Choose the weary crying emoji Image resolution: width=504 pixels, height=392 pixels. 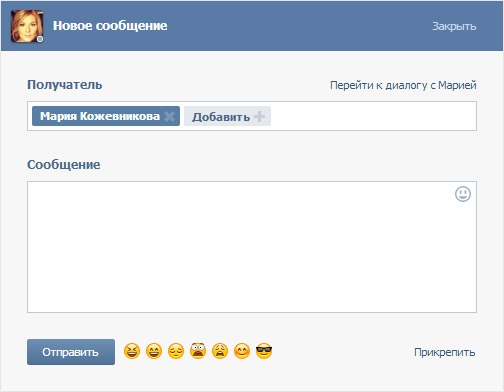point(220,351)
